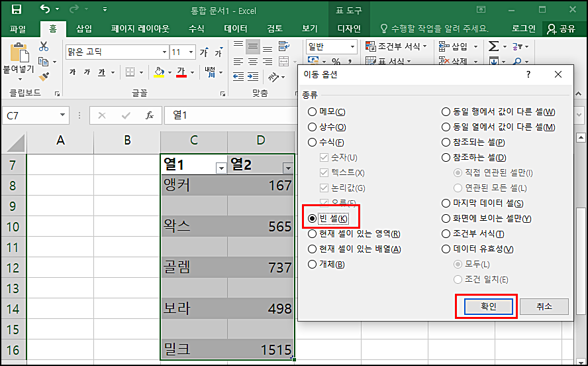Viewport: 588px width, 366px height.
Task: Click the Save icon in title bar
Action: [16, 9]
